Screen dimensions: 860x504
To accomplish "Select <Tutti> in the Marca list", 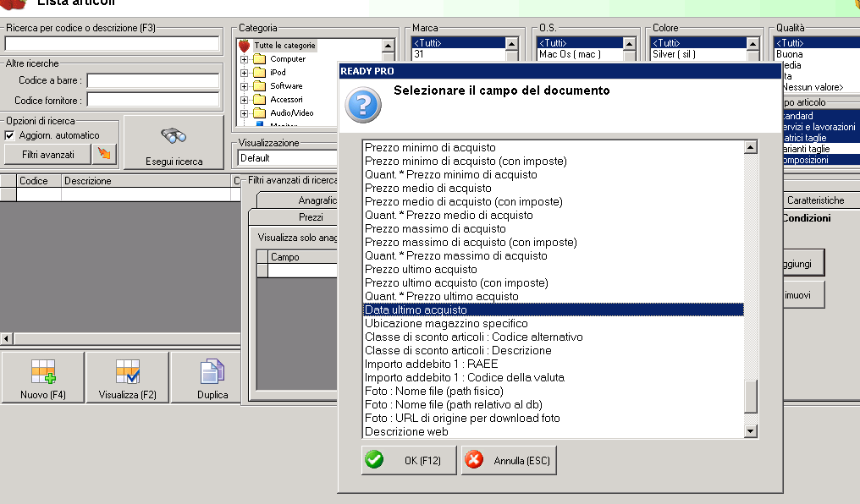I will pyautogui.click(x=459, y=43).
